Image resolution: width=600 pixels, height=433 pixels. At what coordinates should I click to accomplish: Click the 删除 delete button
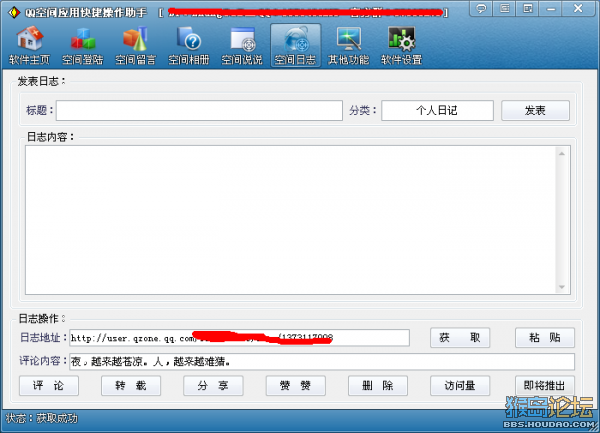(x=378, y=386)
